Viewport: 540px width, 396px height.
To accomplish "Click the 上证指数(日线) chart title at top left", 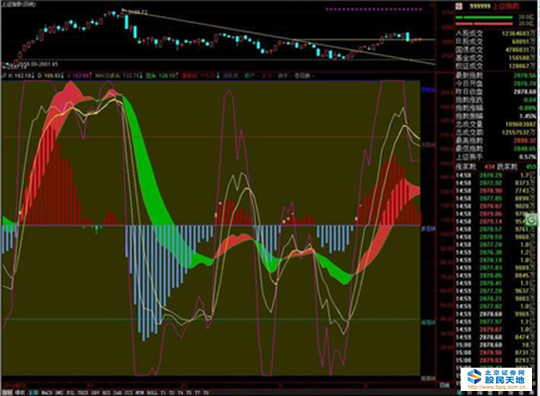I will 19,4.
